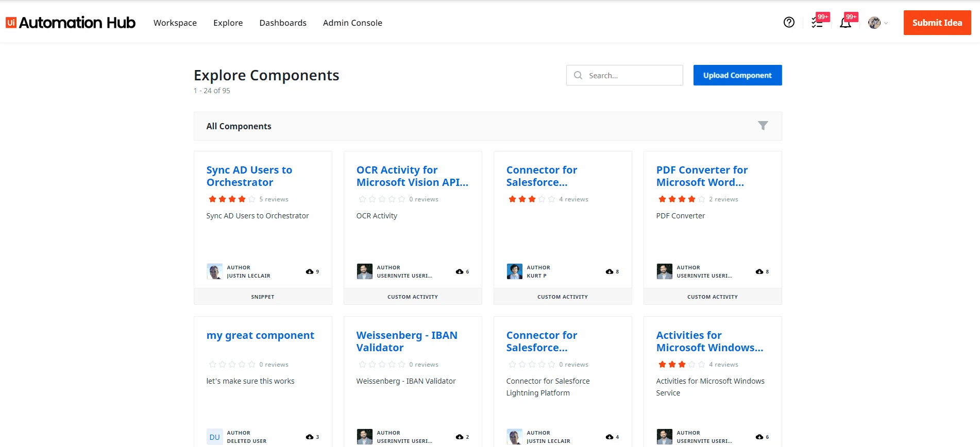Open the Admin Console

click(352, 23)
